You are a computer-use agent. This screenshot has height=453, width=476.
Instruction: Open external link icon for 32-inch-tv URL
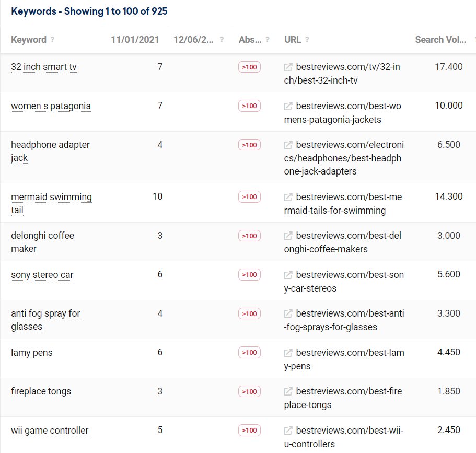(288, 67)
